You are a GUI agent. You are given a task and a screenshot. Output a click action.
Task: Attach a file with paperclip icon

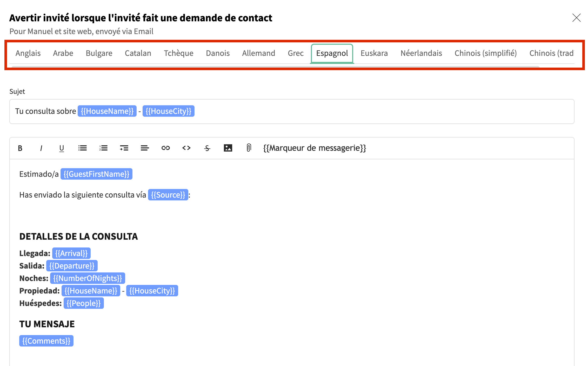[x=249, y=148]
